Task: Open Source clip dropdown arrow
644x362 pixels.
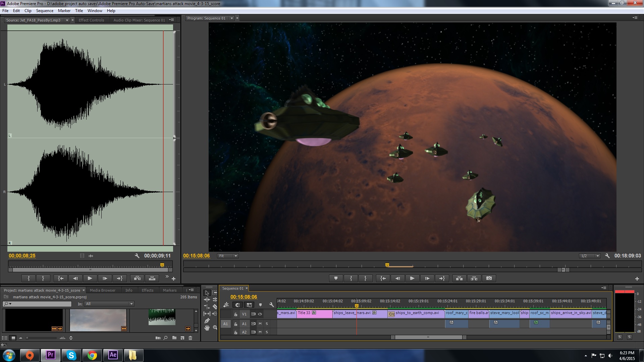Action: 67,20
